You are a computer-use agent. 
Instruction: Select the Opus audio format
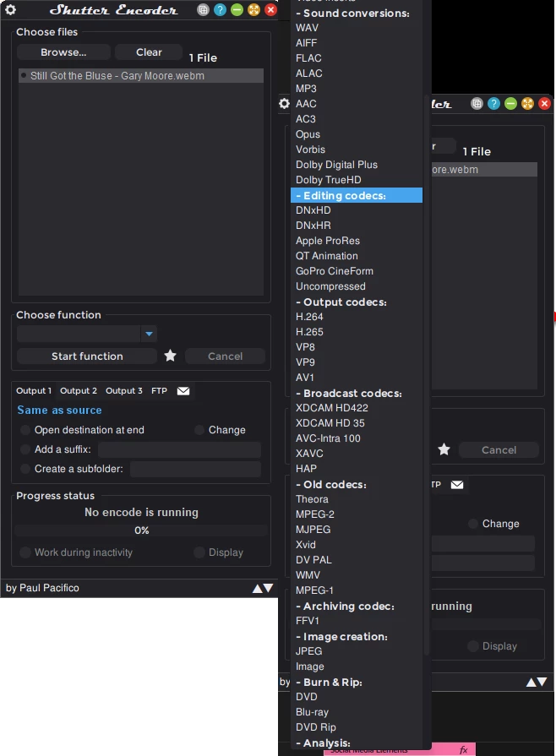tap(308, 134)
